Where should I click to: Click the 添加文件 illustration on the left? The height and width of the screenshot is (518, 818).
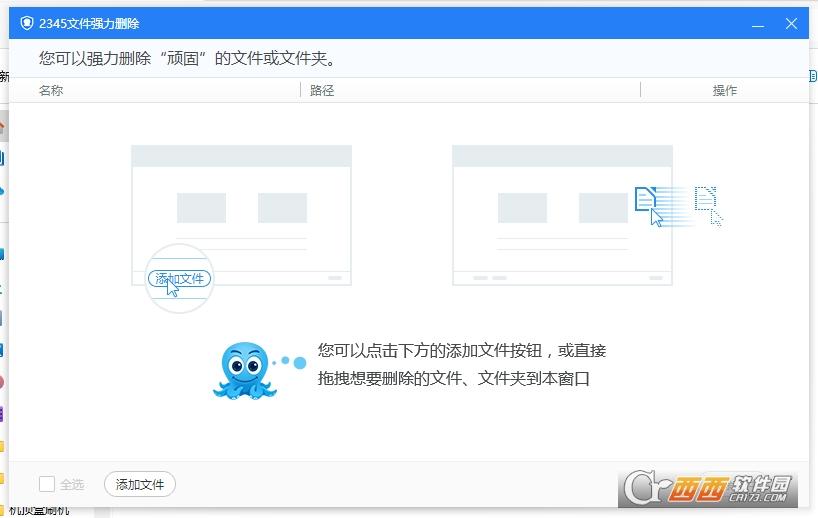coord(241,228)
